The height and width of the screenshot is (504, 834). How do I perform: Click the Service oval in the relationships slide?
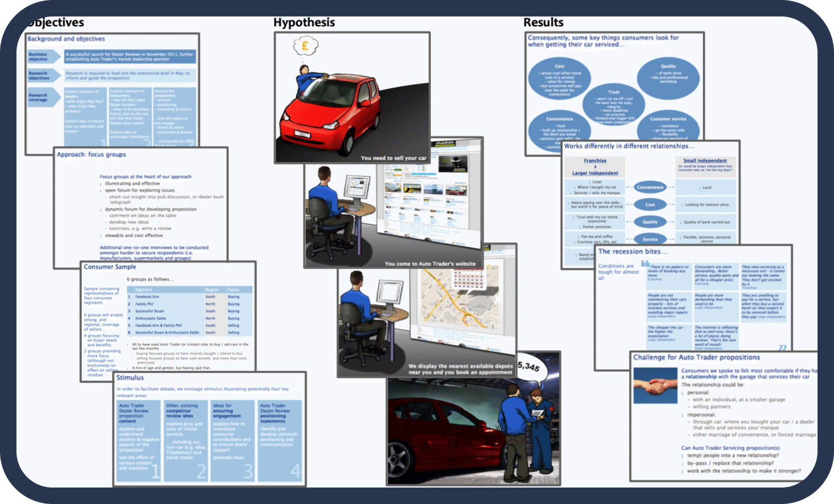pyautogui.click(x=650, y=239)
